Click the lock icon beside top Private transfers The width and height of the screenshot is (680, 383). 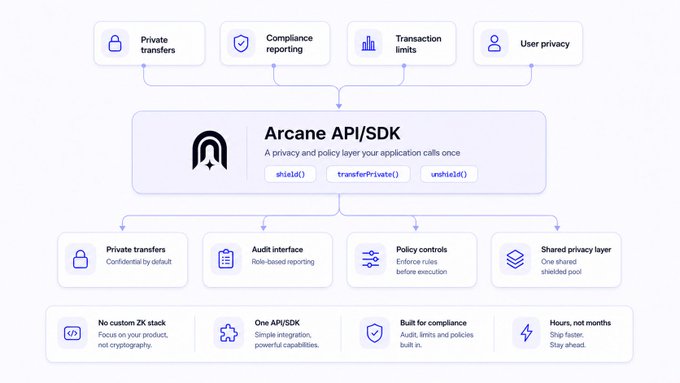(115, 43)
